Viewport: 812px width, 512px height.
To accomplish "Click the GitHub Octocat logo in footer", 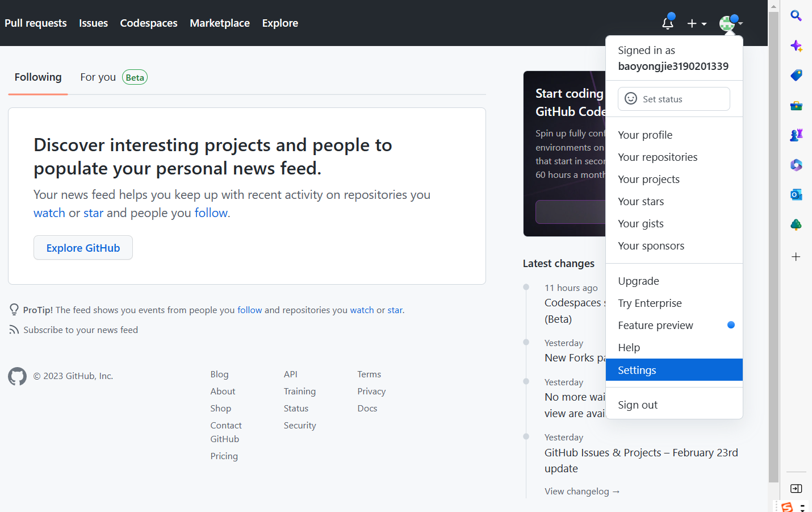I will 17,376.
